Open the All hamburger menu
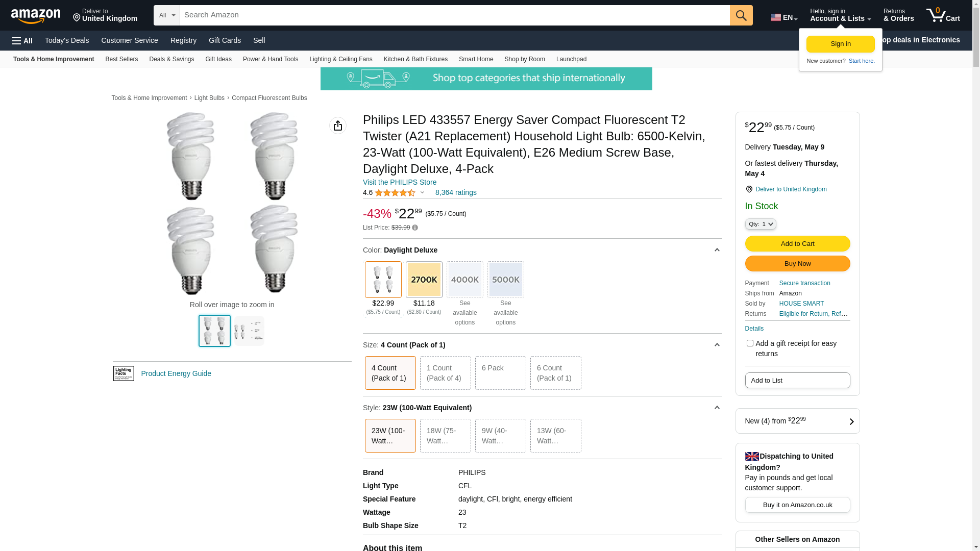The height and width of the screenshot is (551, 980). 22,41
